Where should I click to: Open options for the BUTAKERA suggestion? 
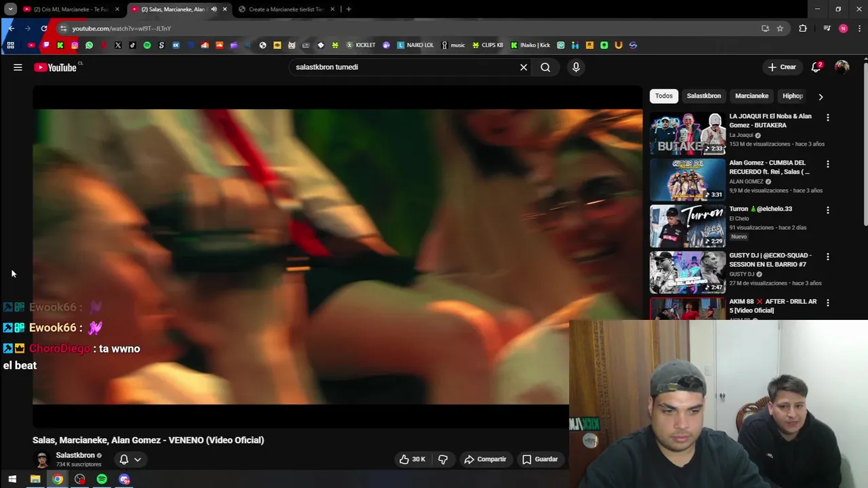click(827, 117)
